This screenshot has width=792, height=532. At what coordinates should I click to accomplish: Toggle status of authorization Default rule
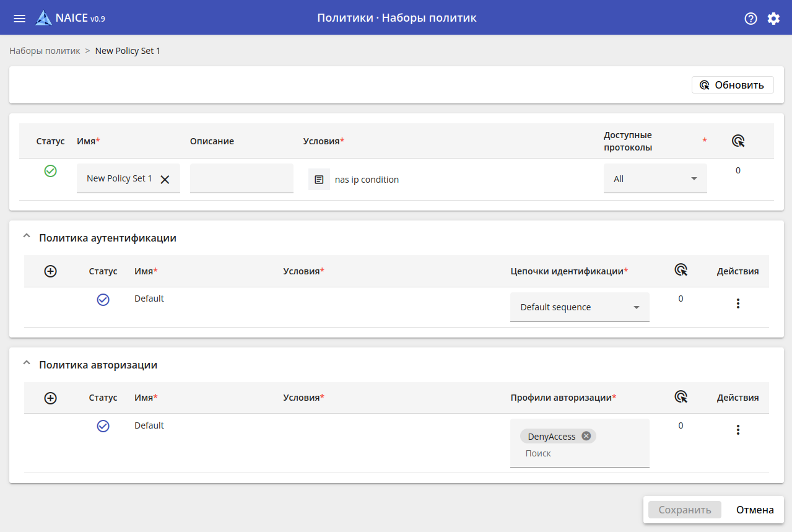103,426
